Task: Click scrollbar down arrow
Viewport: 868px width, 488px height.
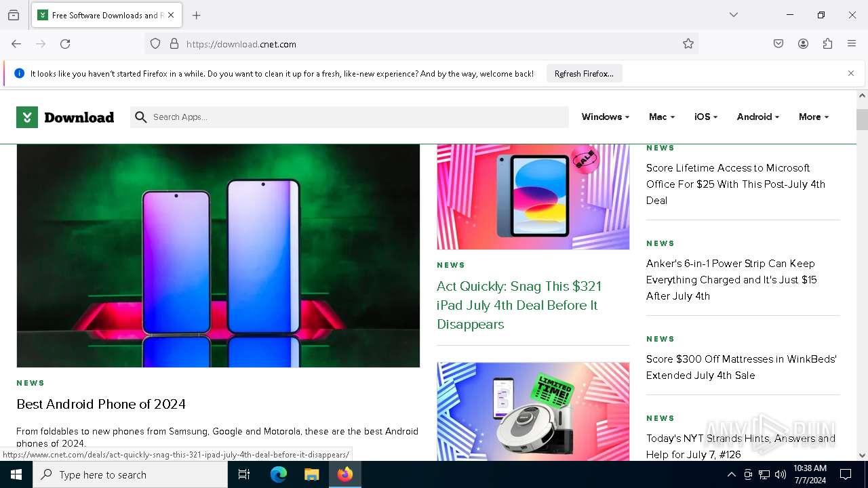Action: click(x=862, y=455)
